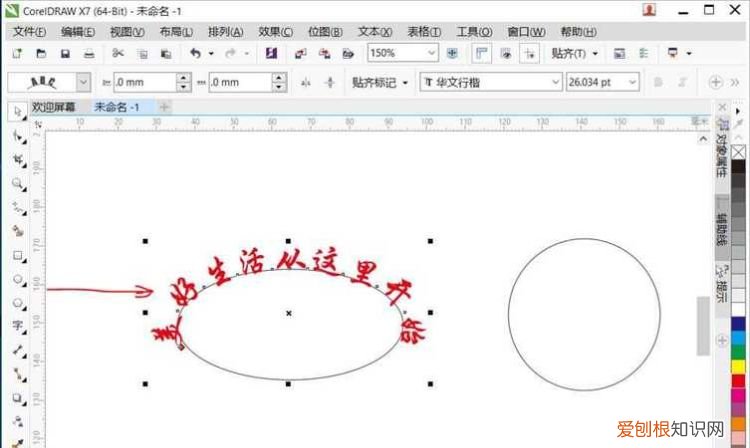The height and width of the screenshot is (448, 750).
Task: Select the Polygon tool
Action: (x=18, y=303)
